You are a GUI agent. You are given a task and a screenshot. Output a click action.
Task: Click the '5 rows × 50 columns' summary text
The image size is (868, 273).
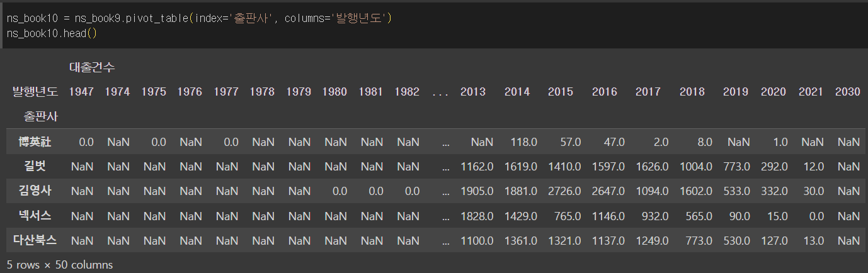click(x=60, y=265)
